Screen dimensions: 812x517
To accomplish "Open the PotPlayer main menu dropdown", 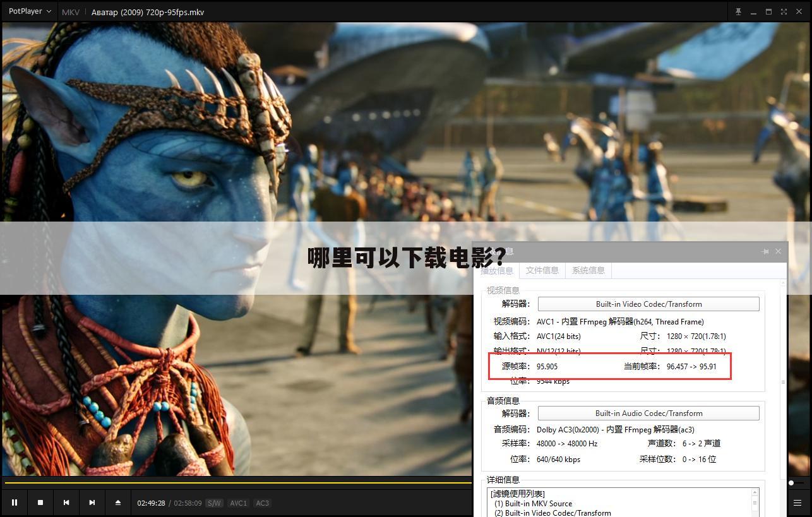I will (x=30, y=11).
